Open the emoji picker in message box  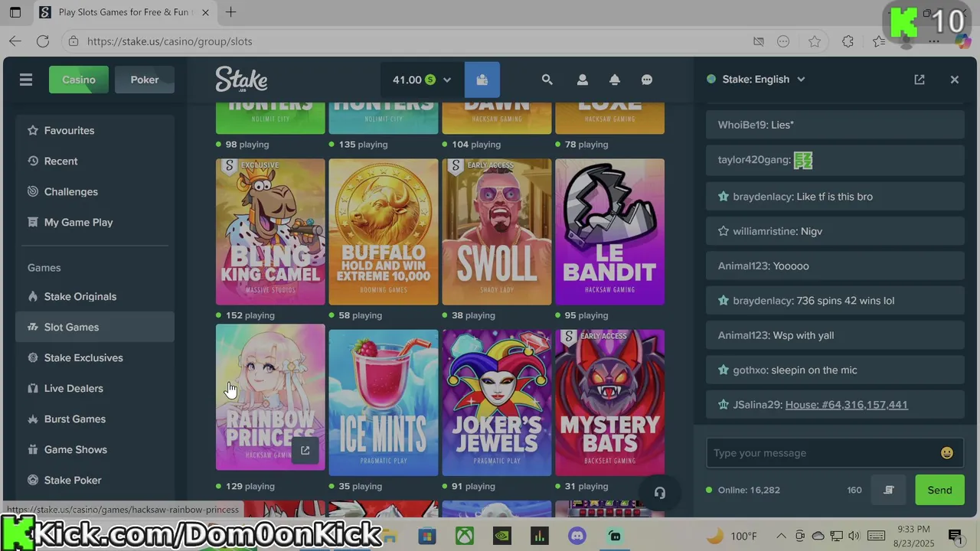pos(947,453)
